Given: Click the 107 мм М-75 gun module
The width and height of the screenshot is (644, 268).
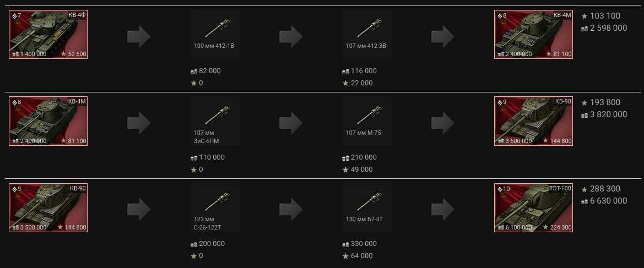Looking at the screenshot, I should 366,121.
